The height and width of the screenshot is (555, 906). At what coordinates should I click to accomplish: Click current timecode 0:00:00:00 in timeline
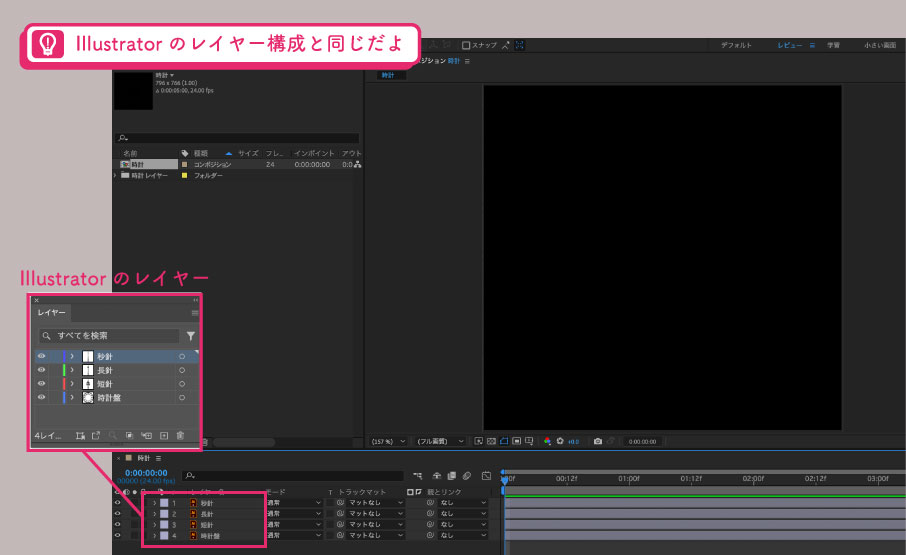point(146,473)
